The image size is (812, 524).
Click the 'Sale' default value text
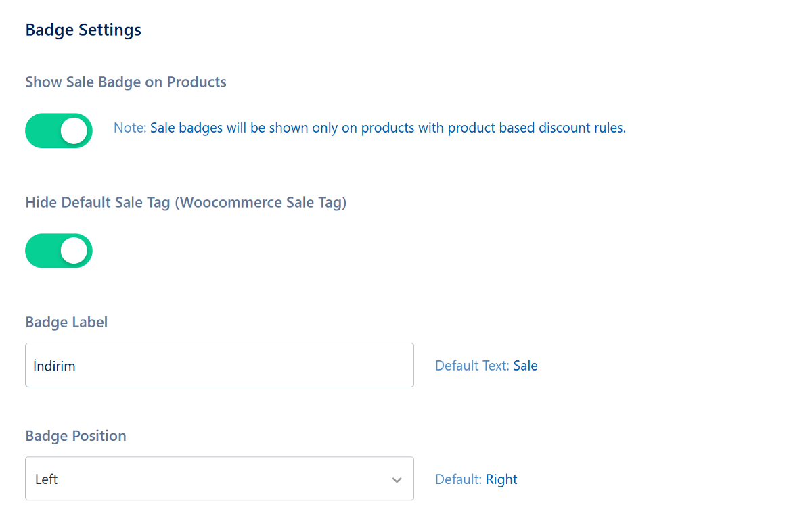pyautogui.click(x=525, y=366)
